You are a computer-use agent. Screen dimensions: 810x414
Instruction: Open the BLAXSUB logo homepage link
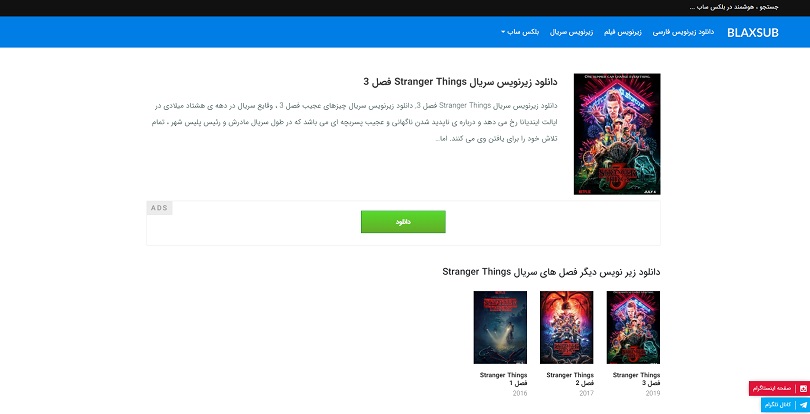click(752, 33)
